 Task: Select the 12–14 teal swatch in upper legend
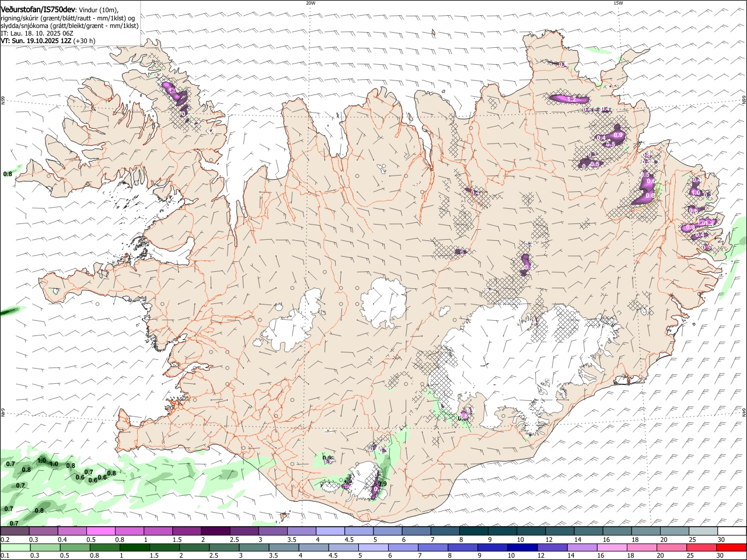(x=559, y=531)
